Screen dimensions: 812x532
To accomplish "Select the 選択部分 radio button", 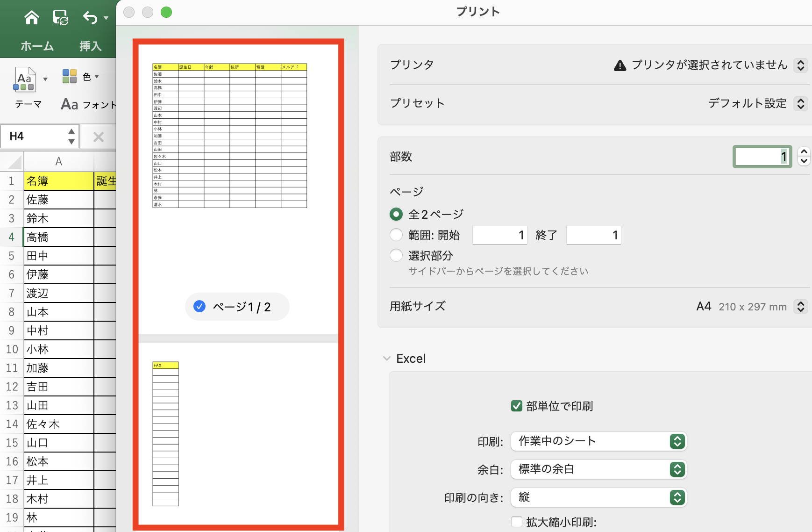I will click(x=396, y=255).
